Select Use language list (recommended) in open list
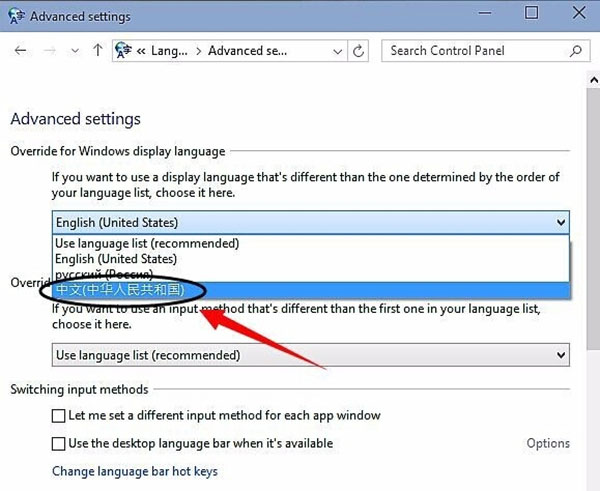 (x=311, y=243)
